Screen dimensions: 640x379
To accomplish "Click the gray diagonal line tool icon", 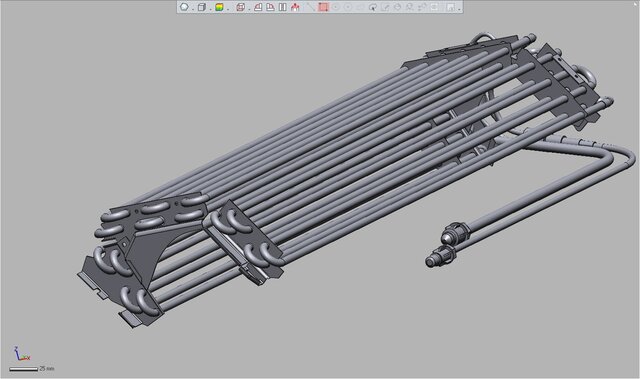I will pyautogui.click(x=311, y=7).
